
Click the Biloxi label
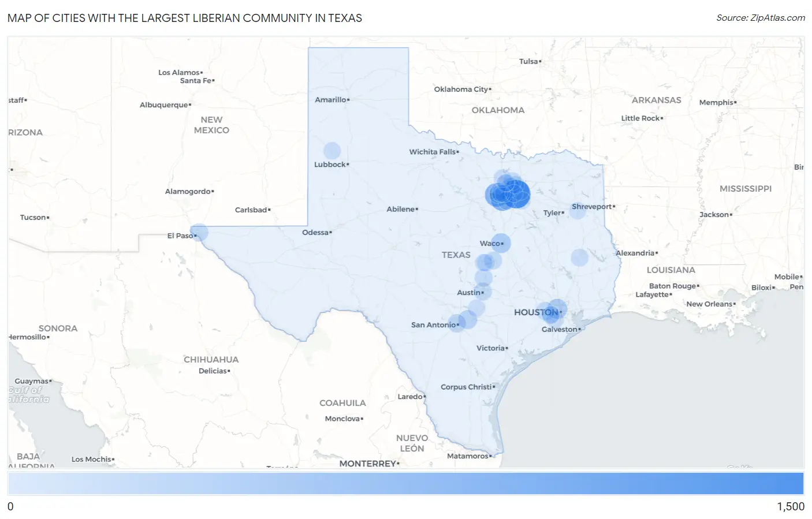pos(762,288)
